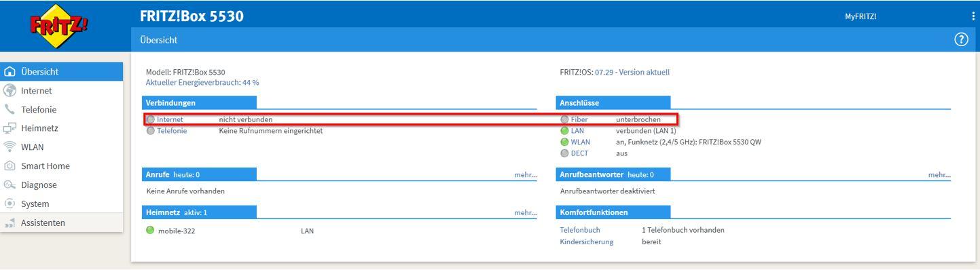Click the WLAN Funknetz status text
This screenshot has width=980, height=270.
tap(689, 142)
